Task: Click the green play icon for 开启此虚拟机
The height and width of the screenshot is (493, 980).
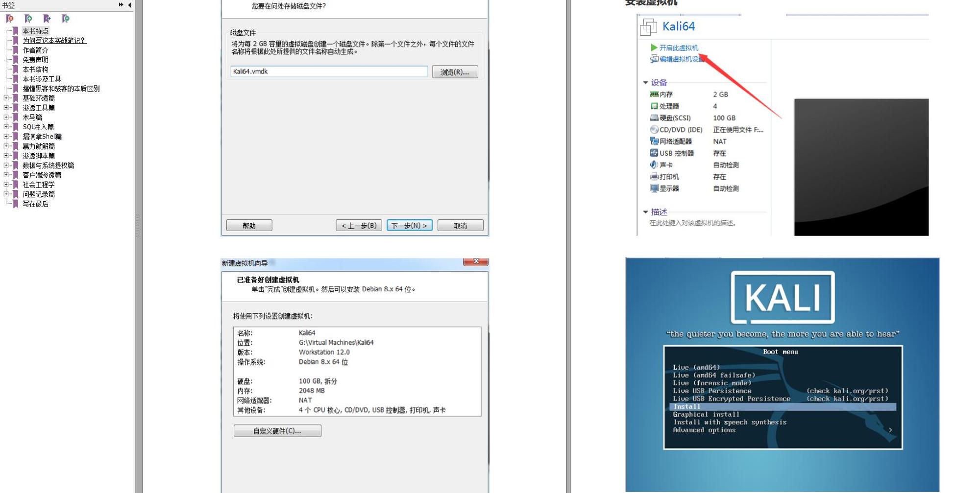Action: click(654, 47)
